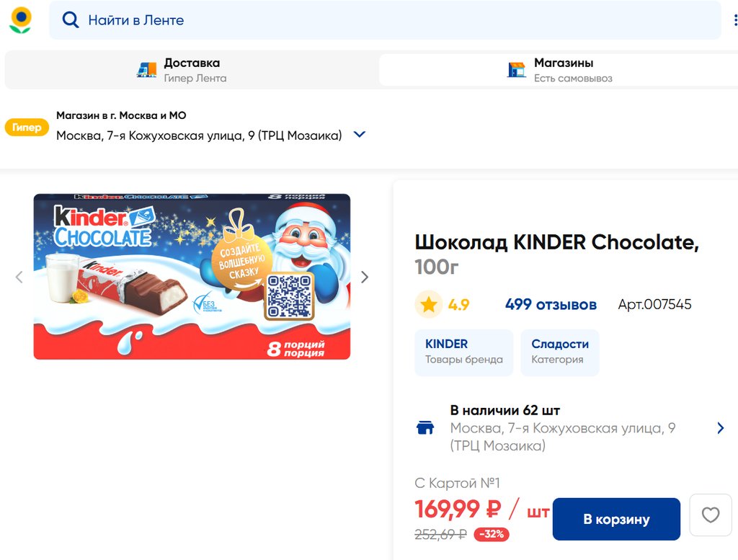Click the store availability shop icon
Viewport: 738px width, 560px height.
point(426,428)
